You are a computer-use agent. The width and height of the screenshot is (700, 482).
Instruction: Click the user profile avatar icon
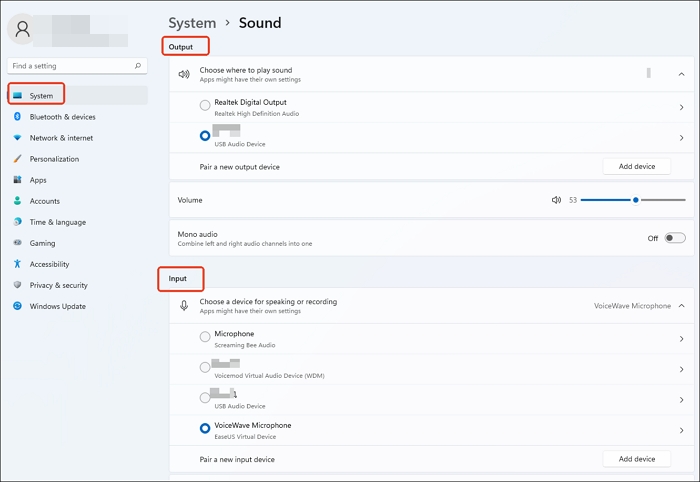(x=24, y=30)
